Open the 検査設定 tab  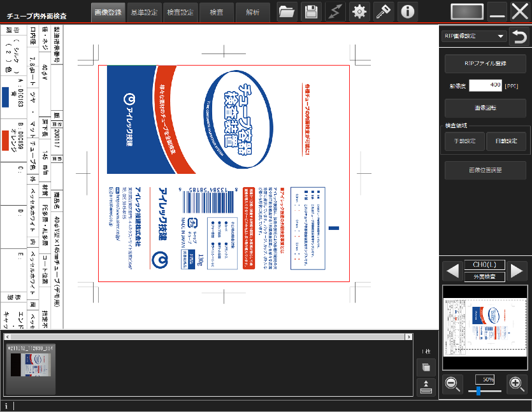(180, 13)
